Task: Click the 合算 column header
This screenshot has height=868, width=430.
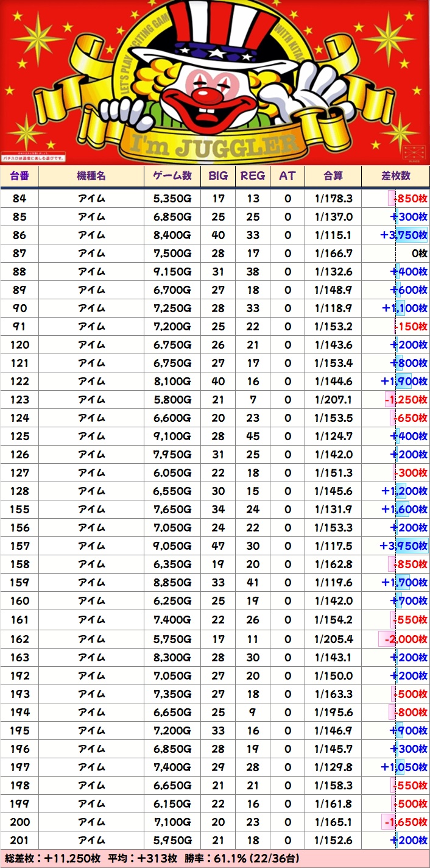Action: 333,176
